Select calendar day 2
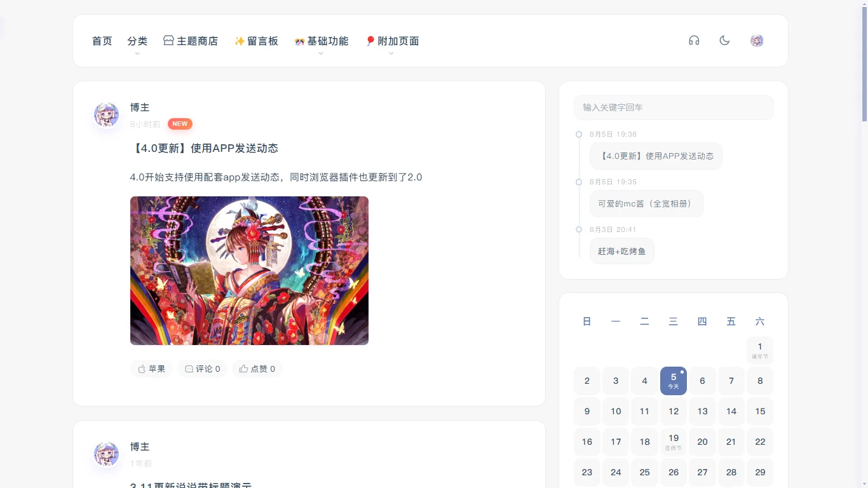This screenshot has height=488, width=868. tap(587, 381)
